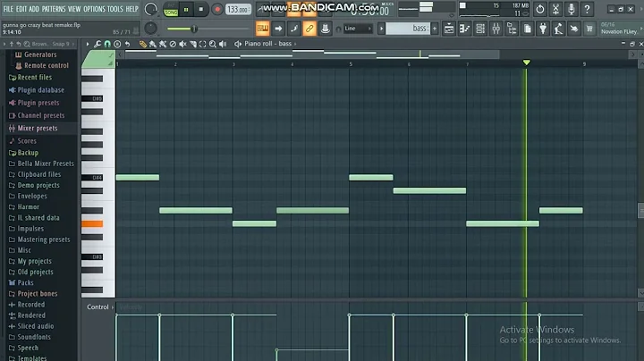Open the bass pattern selector
This screenshot has width=644, height=361.
(408, 29)
